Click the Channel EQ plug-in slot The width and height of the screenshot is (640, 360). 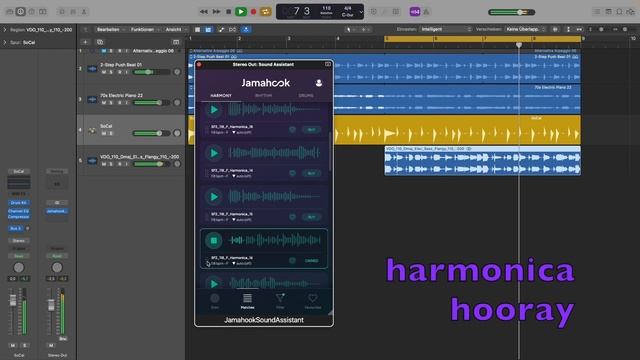point(18,211)
